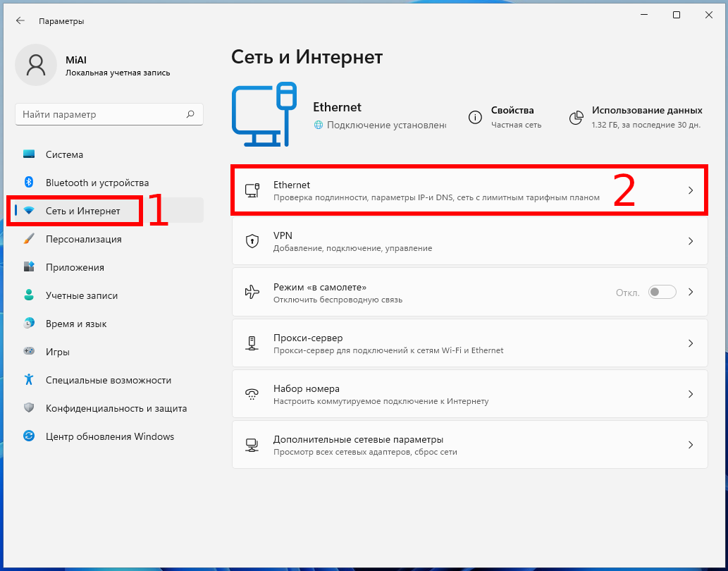Viewport: 728px width, 571px height.
Task: Expand the Прокси-сервер row chevron
Action: click(691, 343)
